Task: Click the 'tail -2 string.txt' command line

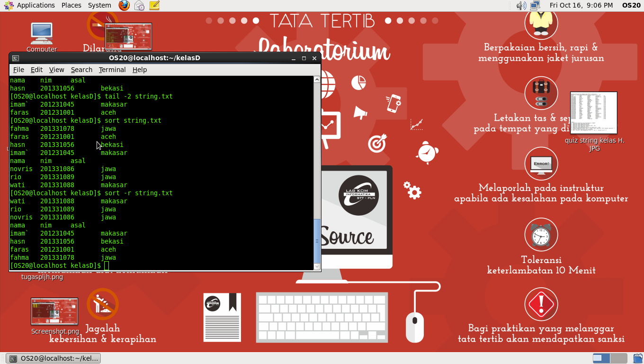Action: 91,96
